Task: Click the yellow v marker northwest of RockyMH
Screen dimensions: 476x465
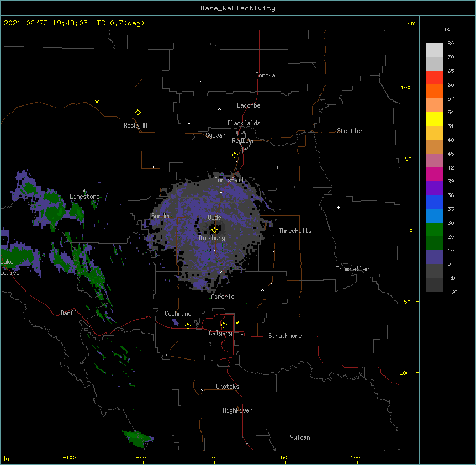Action: click(97, 102)
